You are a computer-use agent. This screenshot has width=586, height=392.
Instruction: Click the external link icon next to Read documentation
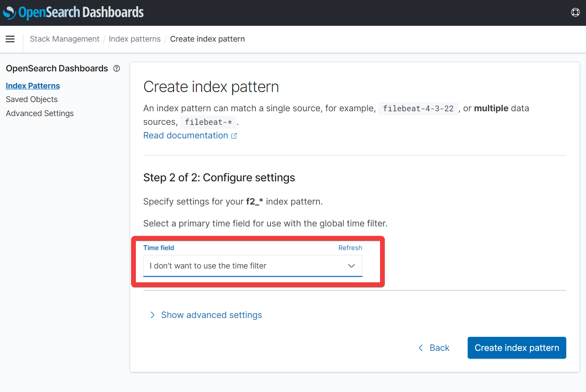coord(234,135)
